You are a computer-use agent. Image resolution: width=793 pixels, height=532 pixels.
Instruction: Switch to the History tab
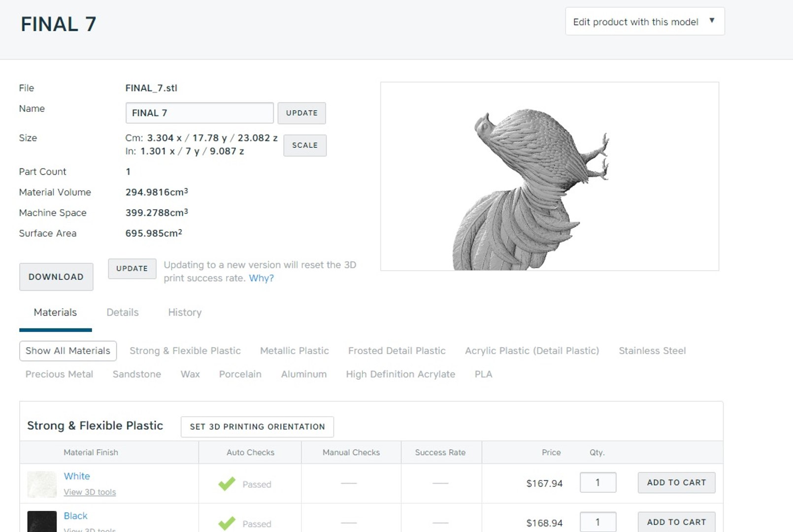[185, 312]
